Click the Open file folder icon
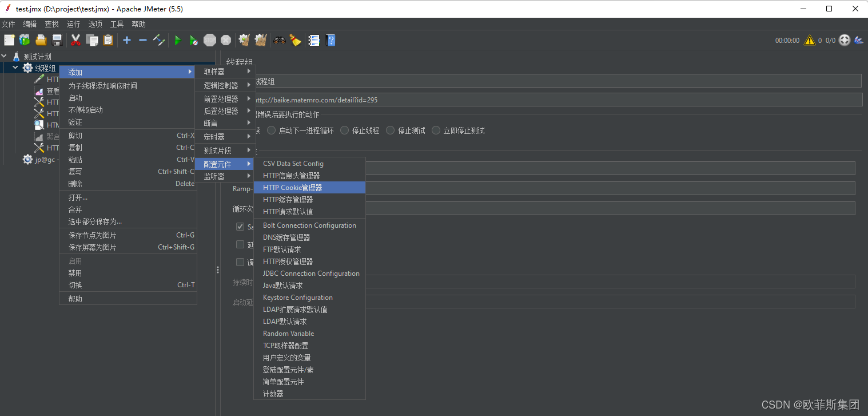The width and height of the screenshot is (868, 416). pos(41,40)
